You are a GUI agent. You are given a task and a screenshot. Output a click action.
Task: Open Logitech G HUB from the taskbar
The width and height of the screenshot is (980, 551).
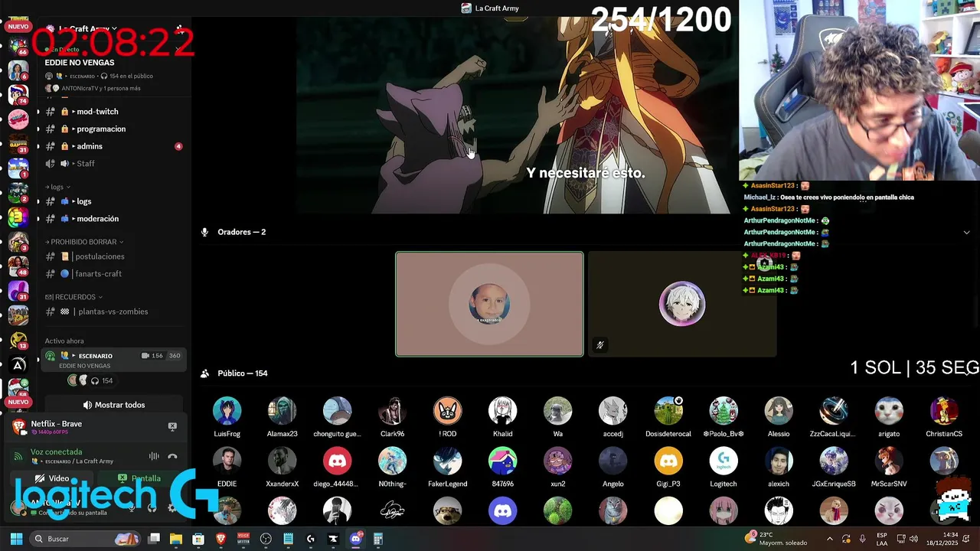[311, 539]
